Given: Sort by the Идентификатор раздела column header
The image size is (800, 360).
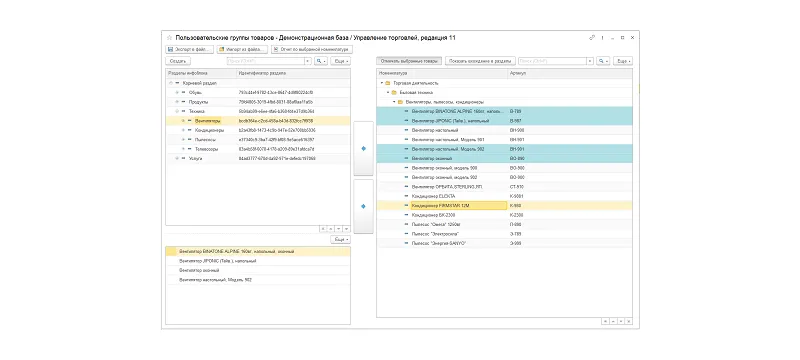Looking at the screenshot, I should (293, 73).
